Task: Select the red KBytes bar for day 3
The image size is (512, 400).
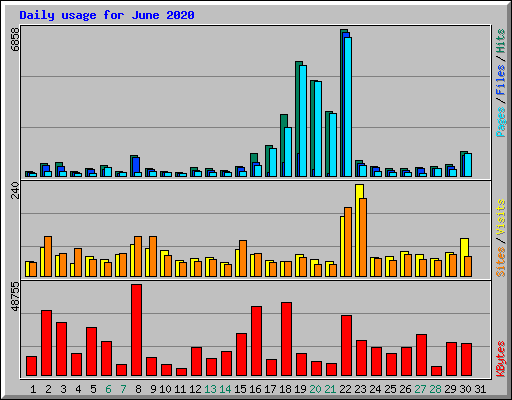Action: click(x=61, y=349)
